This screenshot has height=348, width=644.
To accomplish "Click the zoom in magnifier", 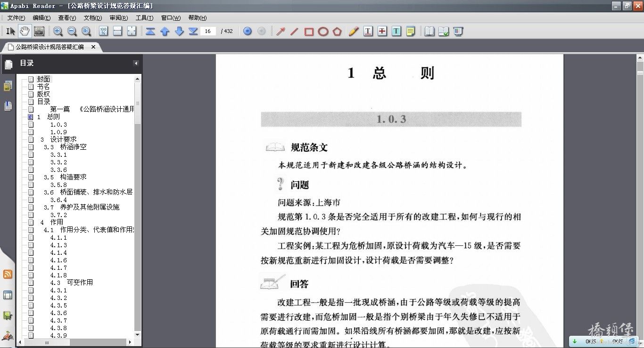I will tap(58, 31).
